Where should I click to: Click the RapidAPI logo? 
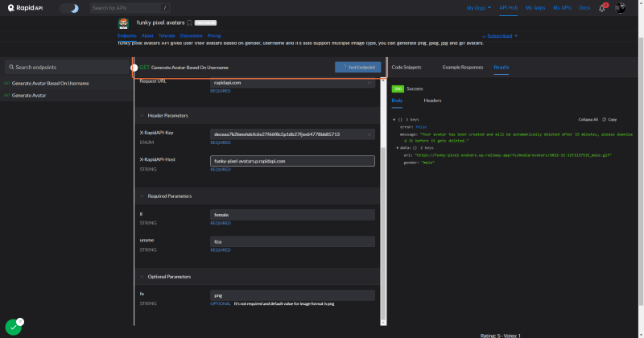(26, 8)
